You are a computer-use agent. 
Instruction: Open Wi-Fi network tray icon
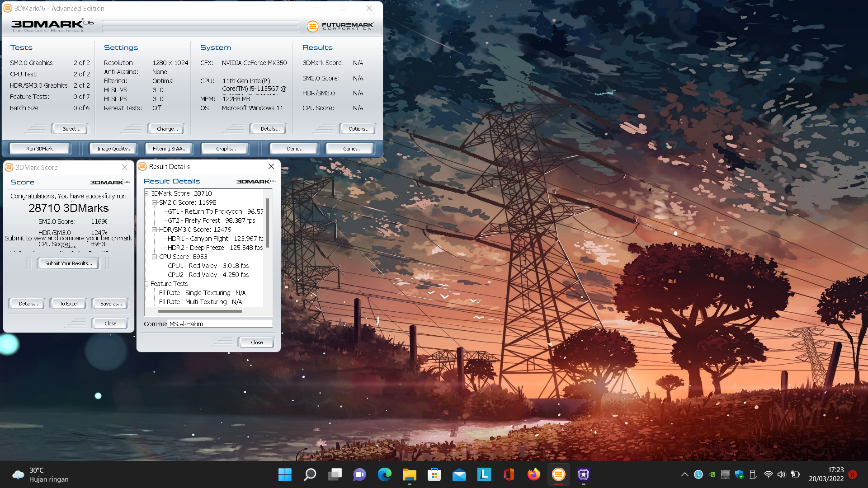[x=768, y=474]
